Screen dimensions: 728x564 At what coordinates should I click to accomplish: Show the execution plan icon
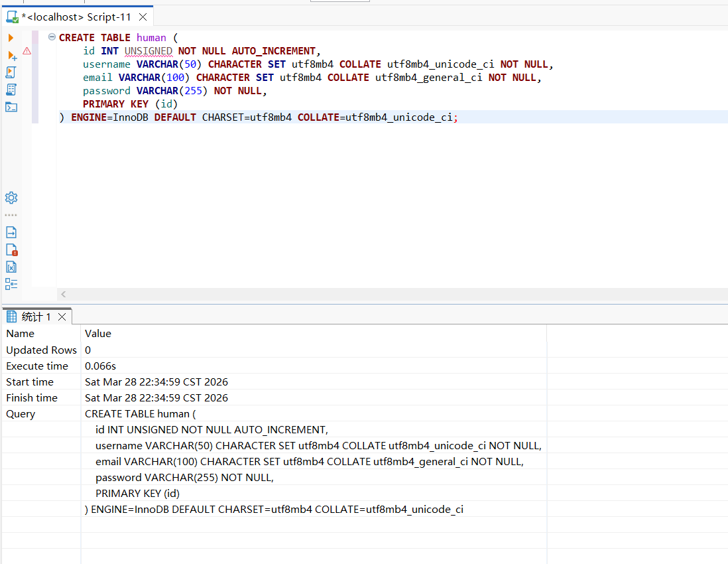click(x=11, y=90)
